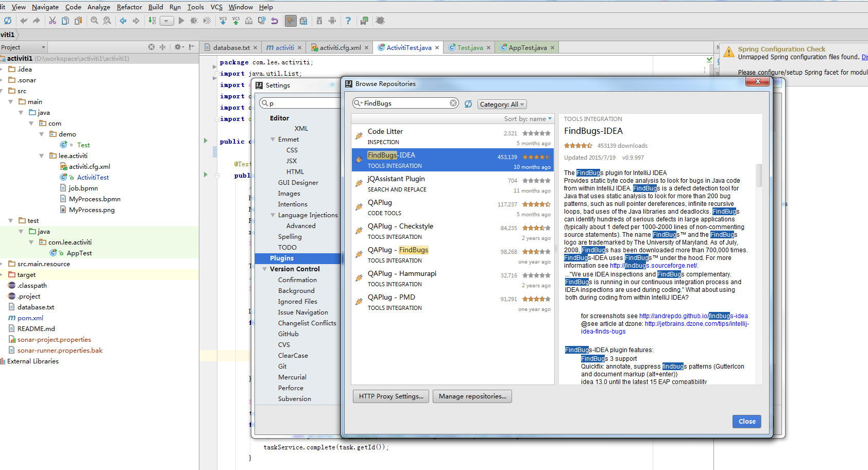
Task: Open the jetbrains.dzone.com article link
Action: click(665, 327)
